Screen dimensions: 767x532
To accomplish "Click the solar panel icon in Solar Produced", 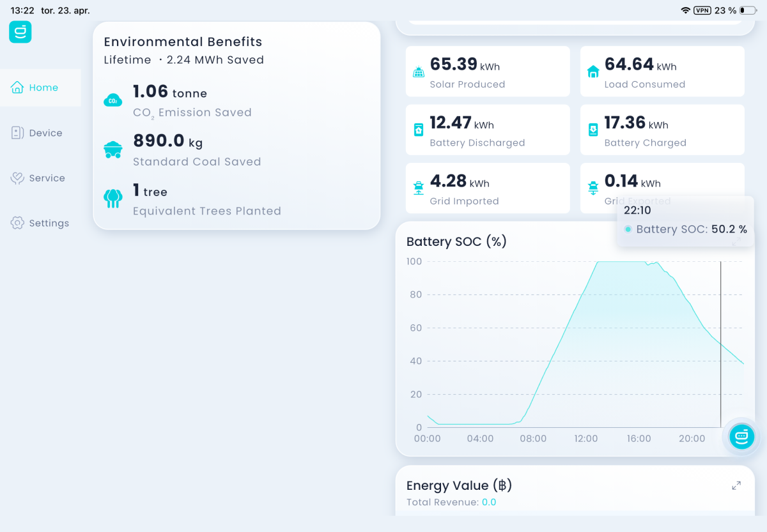I will (x=419, y=72).
